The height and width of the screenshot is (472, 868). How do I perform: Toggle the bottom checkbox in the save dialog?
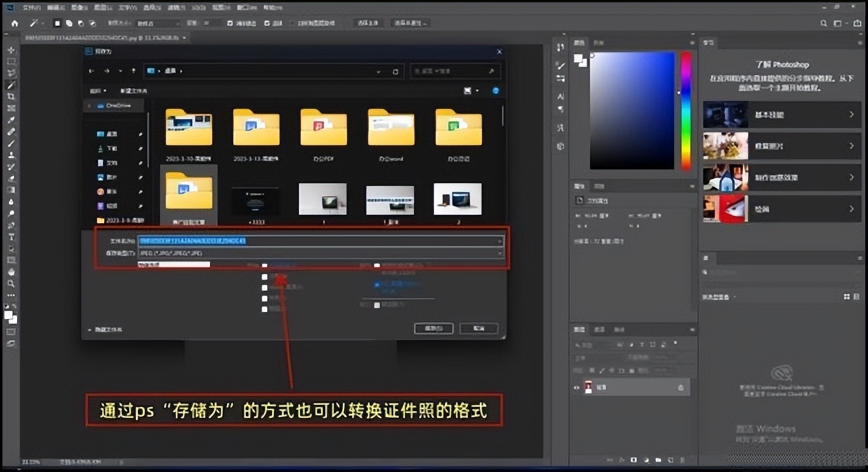pyautogui.click(x=265, y=309)
